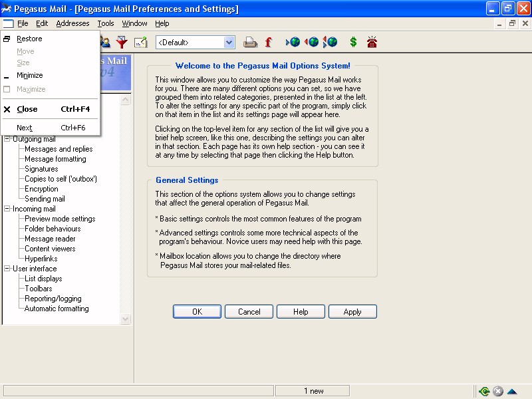Open the Tools menu

pyautogui.click(x=106, y=23)
